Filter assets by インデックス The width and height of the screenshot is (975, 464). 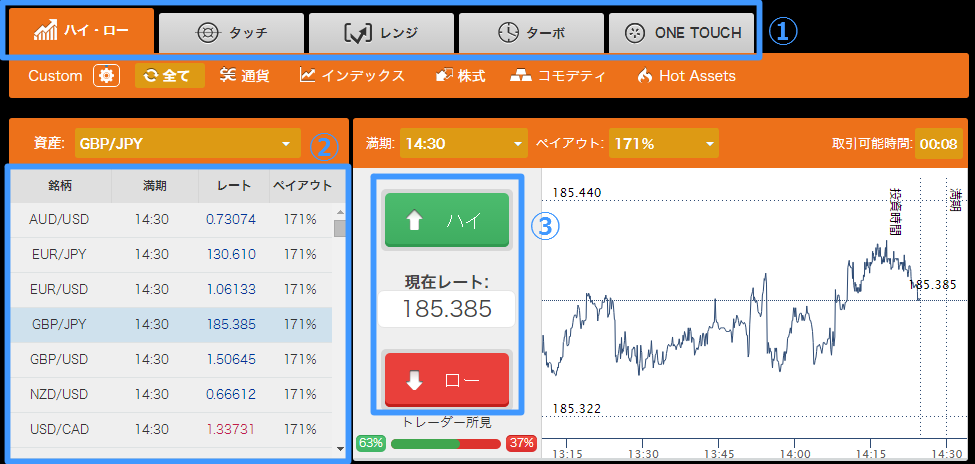click(x=352, y=76)
